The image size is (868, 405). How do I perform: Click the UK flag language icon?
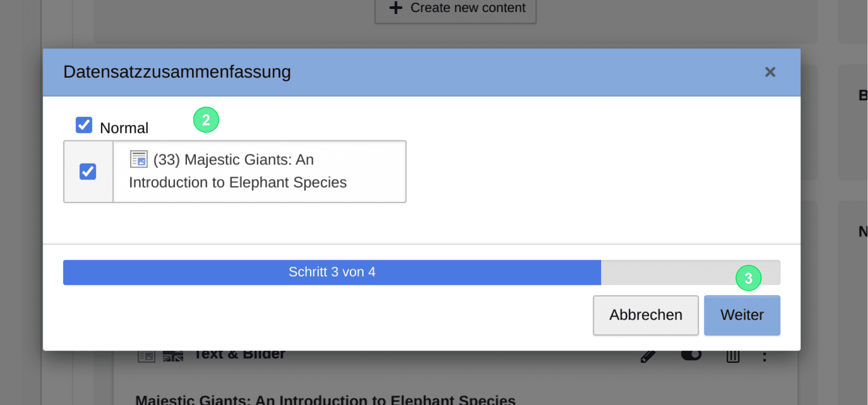pyautogui.click(x=173, y=356)
